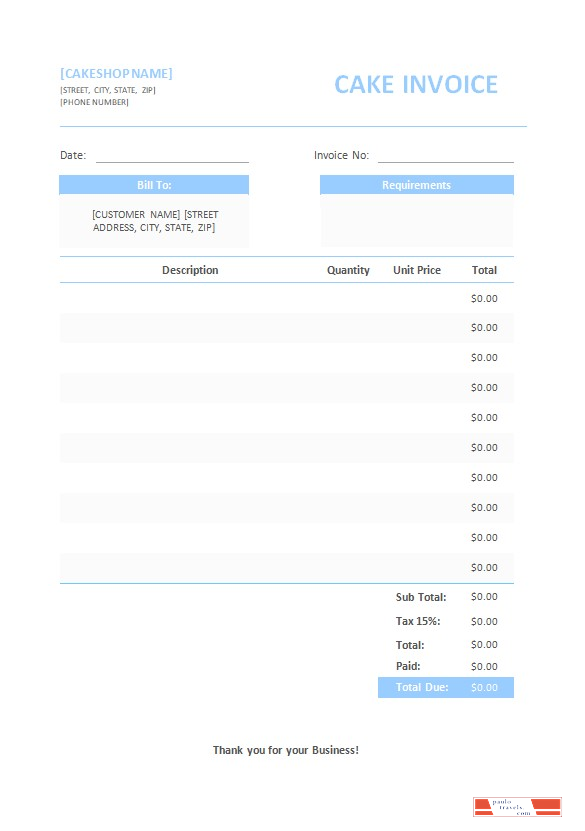The image size is (585, 831).
Task: Click the Total Due $0.00 amount
Action: 484,687
